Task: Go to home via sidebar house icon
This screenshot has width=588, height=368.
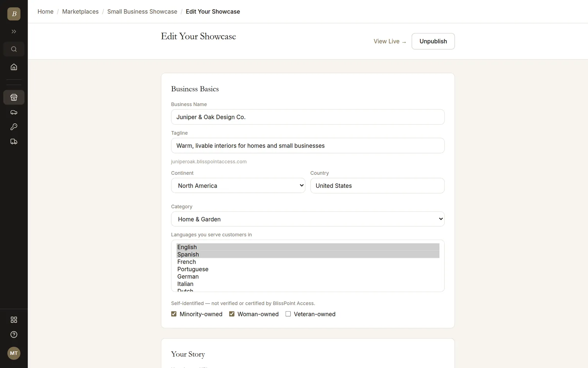Action: (14, 67)
